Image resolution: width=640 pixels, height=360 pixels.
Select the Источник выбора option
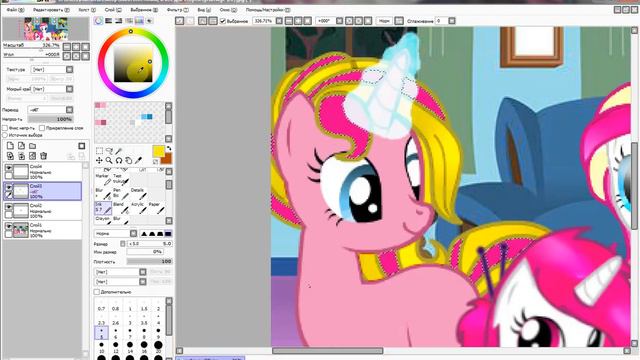pyautogui.click(x=5, y=135)
